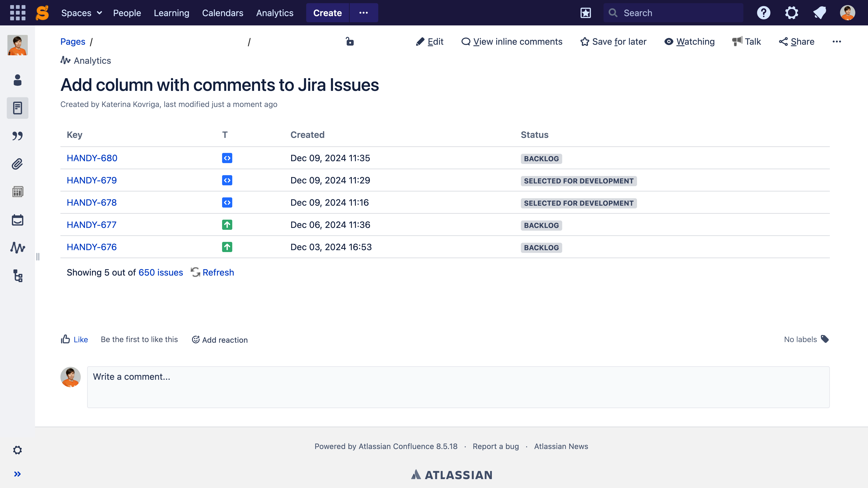
Task: Click the BACKLOG status of HANDY-680
Action: point(541,159)
